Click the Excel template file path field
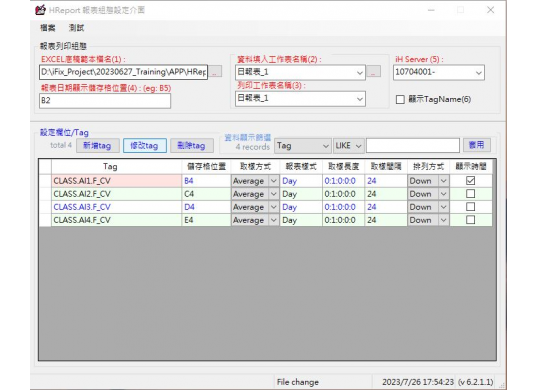536x390 pixels. point(123,72)
